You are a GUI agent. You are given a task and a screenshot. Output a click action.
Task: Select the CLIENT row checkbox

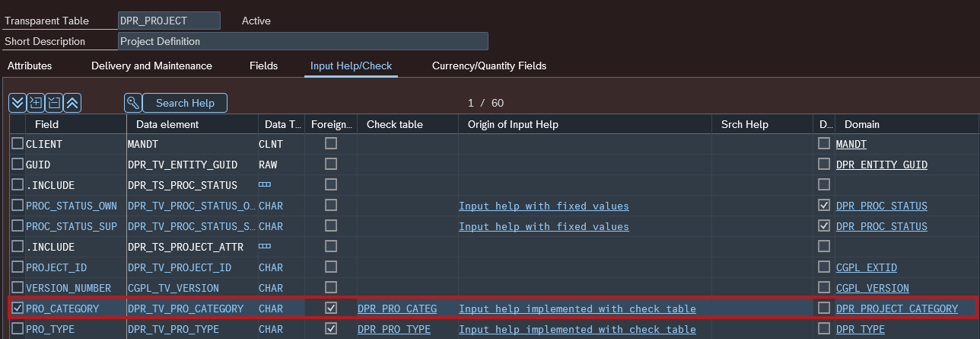click(x=17, y=143)
